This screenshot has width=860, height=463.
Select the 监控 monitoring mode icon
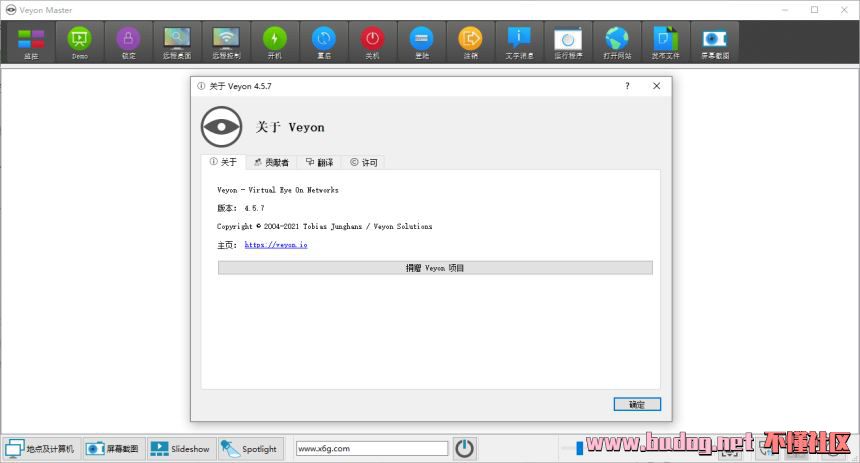pos(31,43)
